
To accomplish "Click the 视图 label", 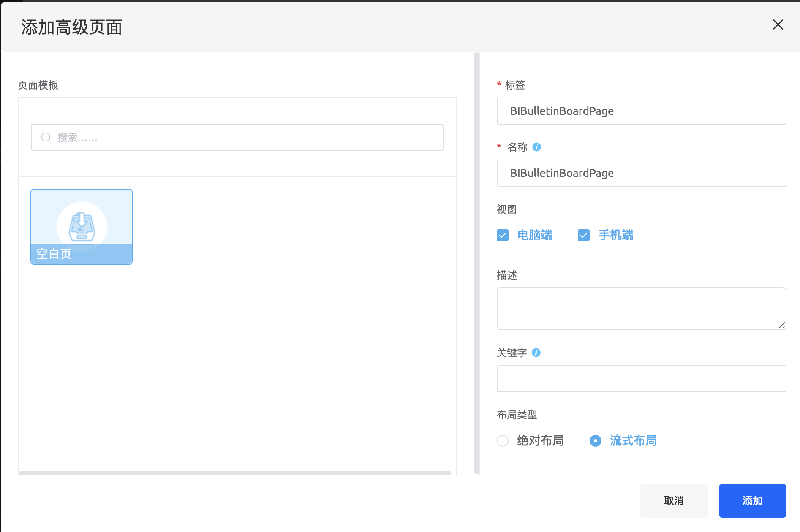I will coord(507,209).
